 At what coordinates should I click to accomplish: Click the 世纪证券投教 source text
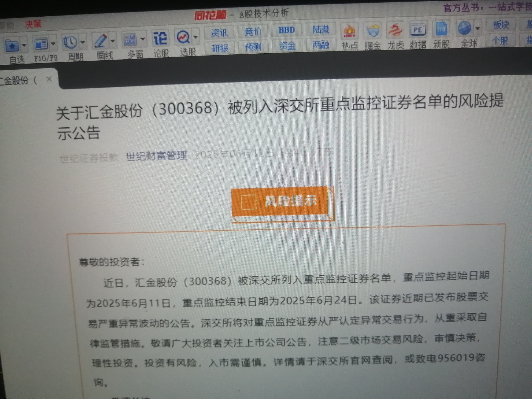[x=89, y=158]
